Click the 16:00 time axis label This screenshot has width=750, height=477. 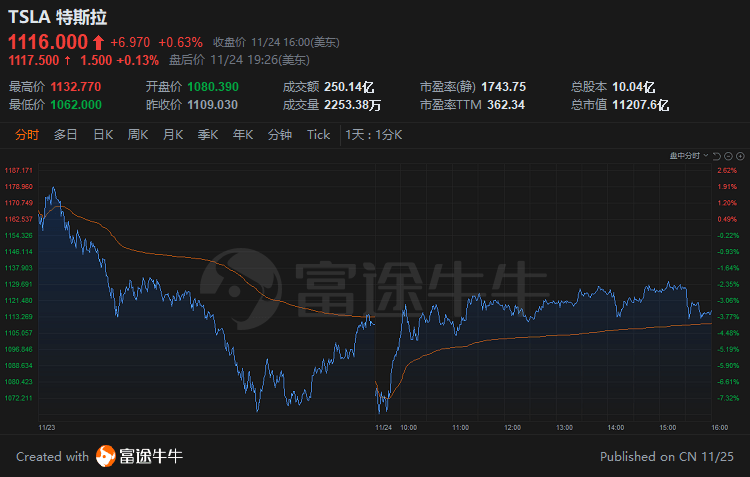(x=720, y=428)
